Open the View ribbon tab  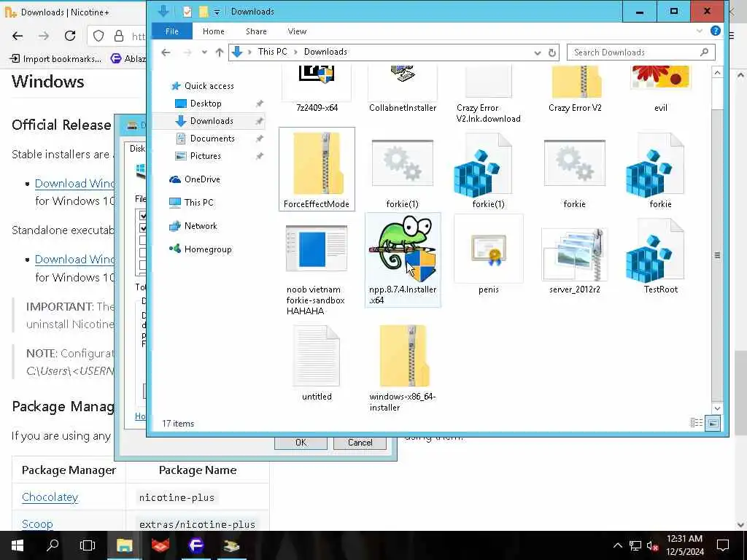(x=297, y=31)
